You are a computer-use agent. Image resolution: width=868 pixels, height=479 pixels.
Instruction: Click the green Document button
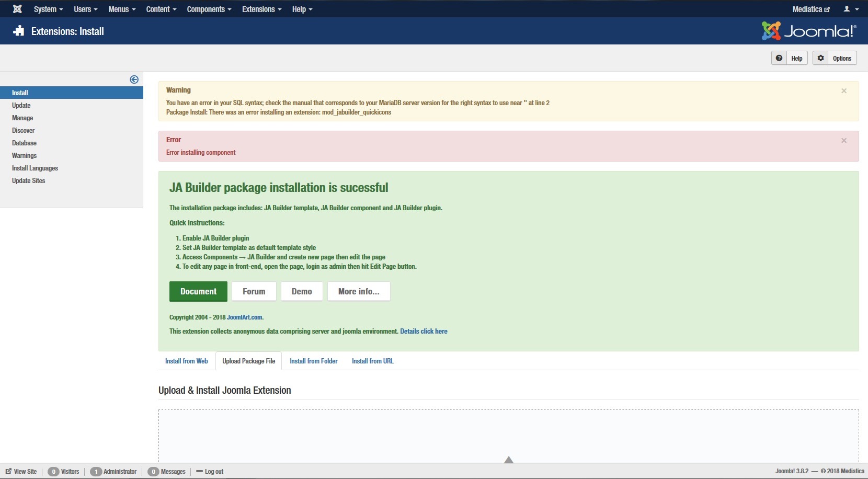pos(198,291)
